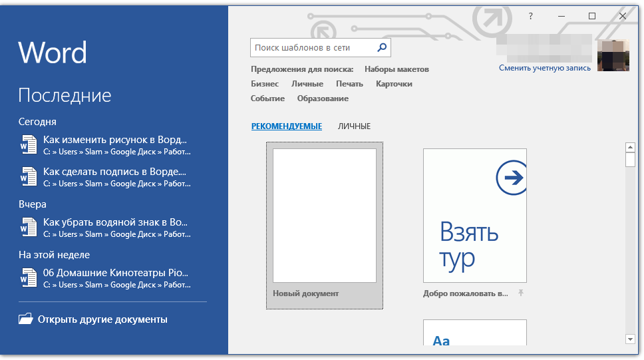Search templates for Наборы макетов
This screenshot has height=360, width=644.
tap(397, 69)
